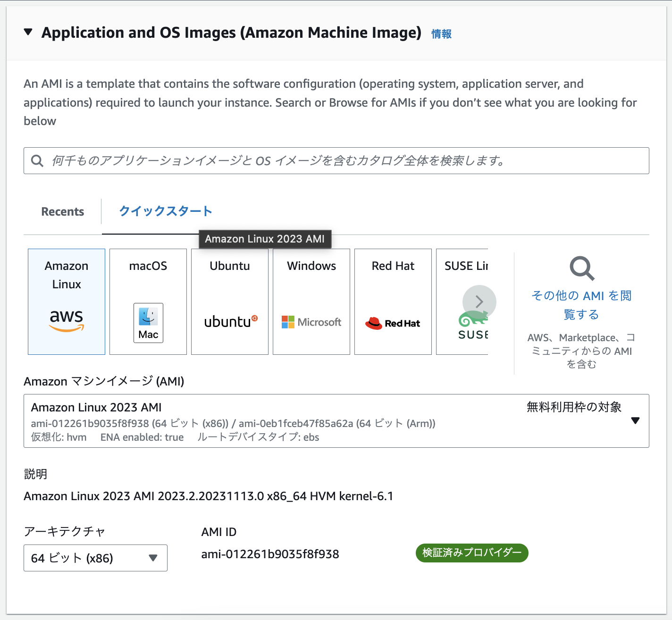This screenshot has width=672, height=620.
Task: Open the Amazon Linux 2023 AMI dropdown
Action: click(x=336, y=421)
